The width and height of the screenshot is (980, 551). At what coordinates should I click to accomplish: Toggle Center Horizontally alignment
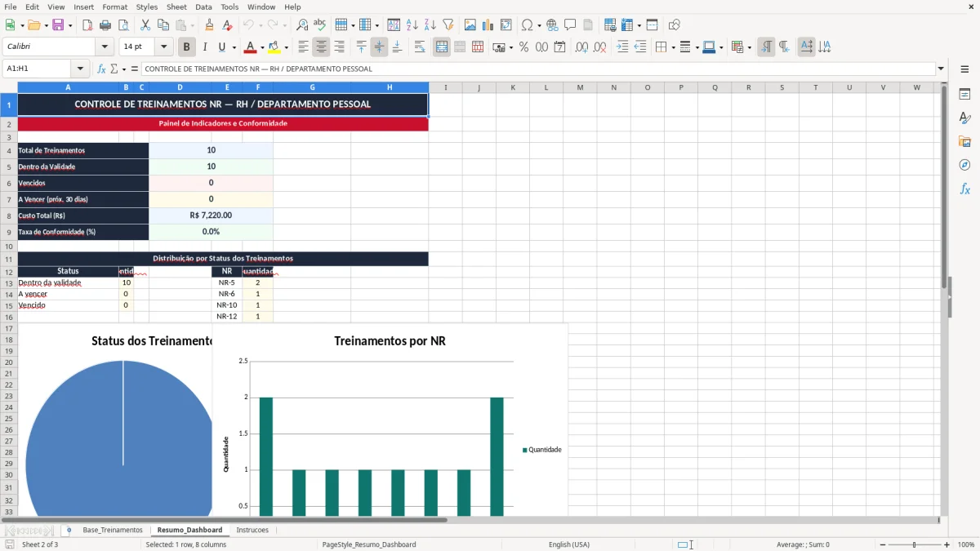click(x=322, y=47)
